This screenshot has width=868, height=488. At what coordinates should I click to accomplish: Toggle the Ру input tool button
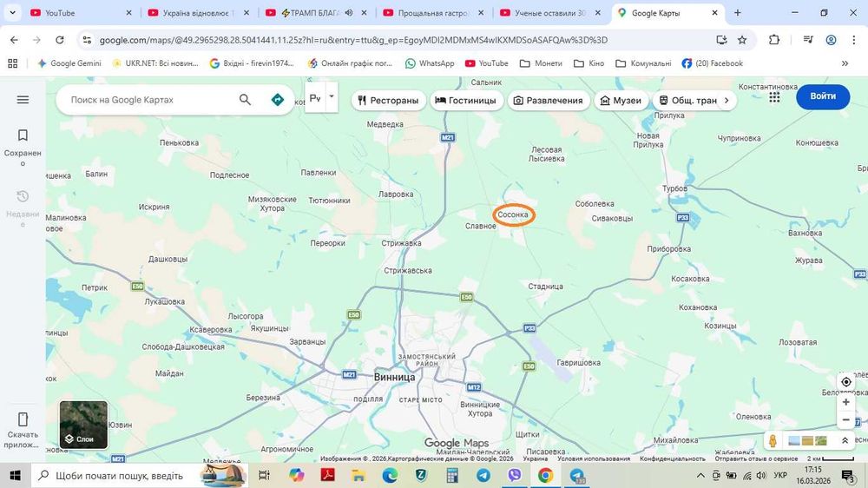click(x=315, y=98)
